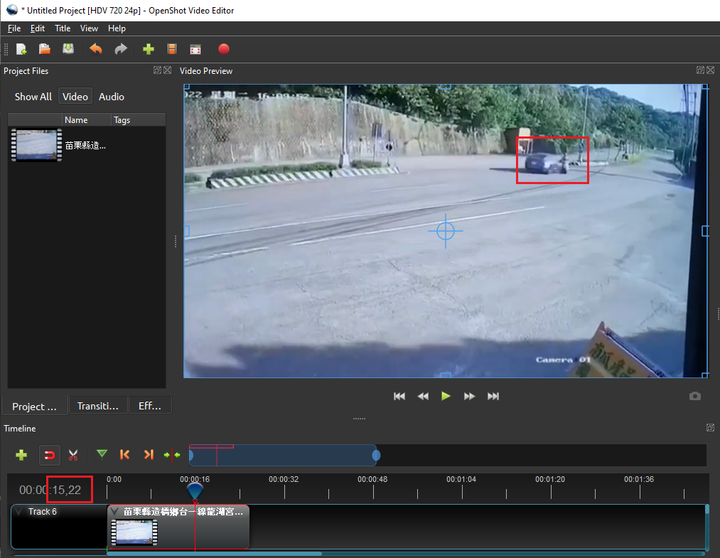Click the Save Project toolbar icon
The width and height of the screenshot is (720, 558).
(68, 49)
